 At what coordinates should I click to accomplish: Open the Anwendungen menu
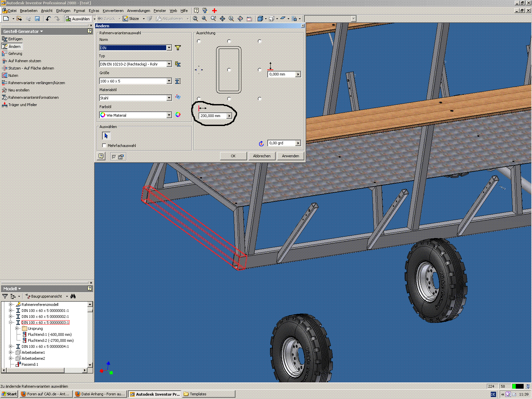coord(138,11)
